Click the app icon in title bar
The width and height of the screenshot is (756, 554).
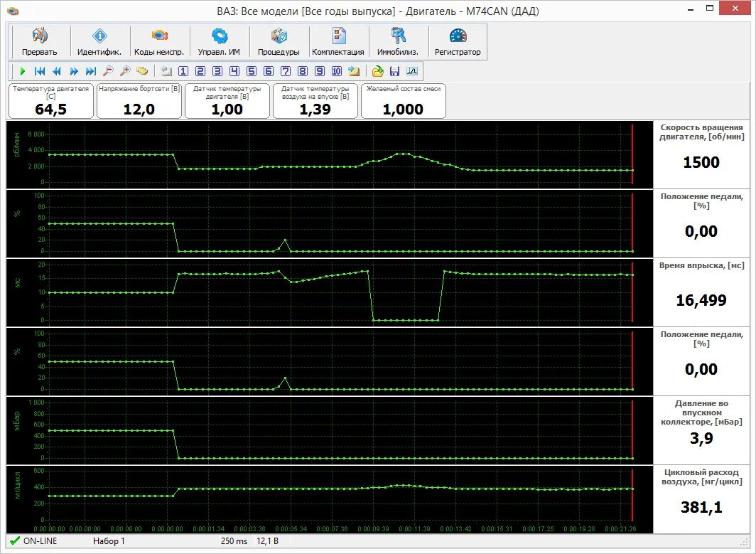pos(13,11)
